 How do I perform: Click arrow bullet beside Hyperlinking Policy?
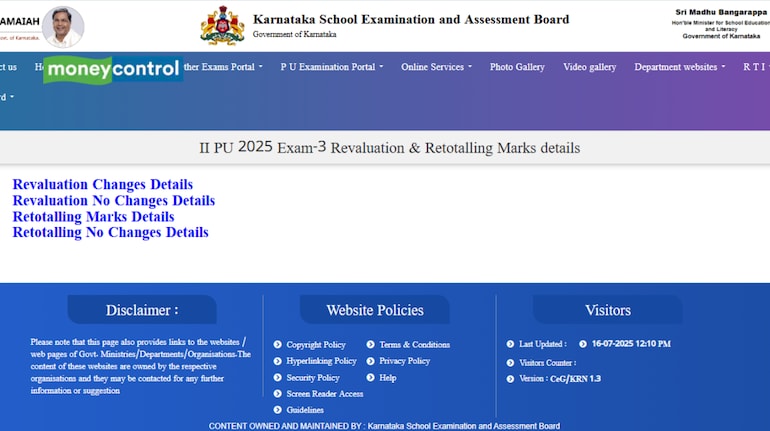[277, 361]
